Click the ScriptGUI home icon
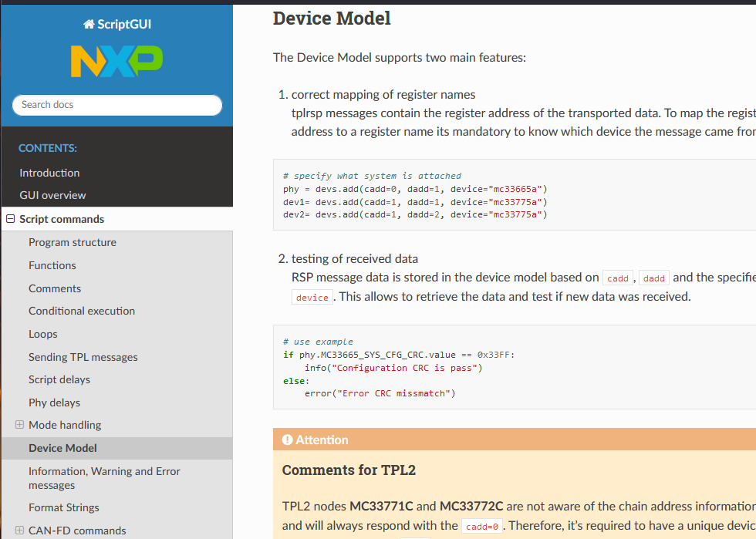The height and width of the screenshot is (539, 756). click(x=89, y=24)
